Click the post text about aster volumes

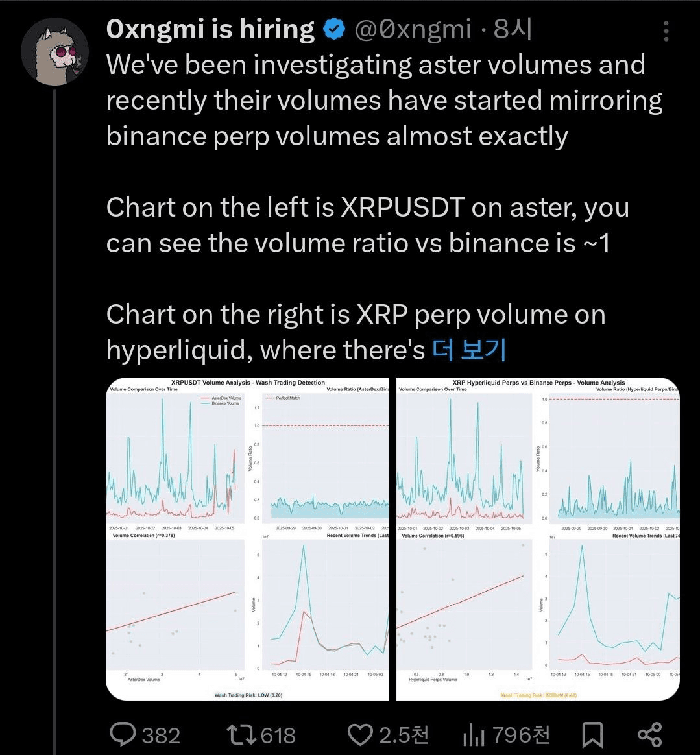(375, 101)
